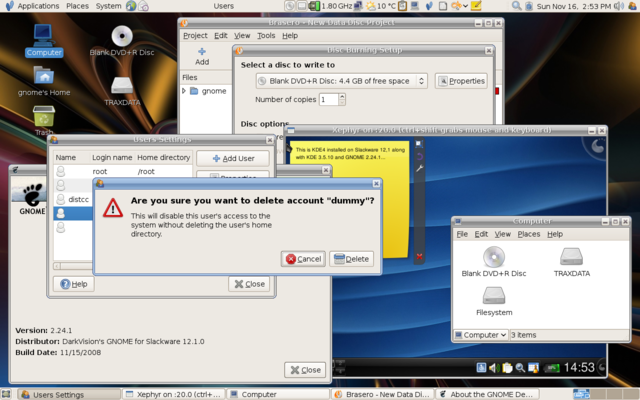
Task: Click the red X remove icon on KDE note handle
Action: [419, 256]
